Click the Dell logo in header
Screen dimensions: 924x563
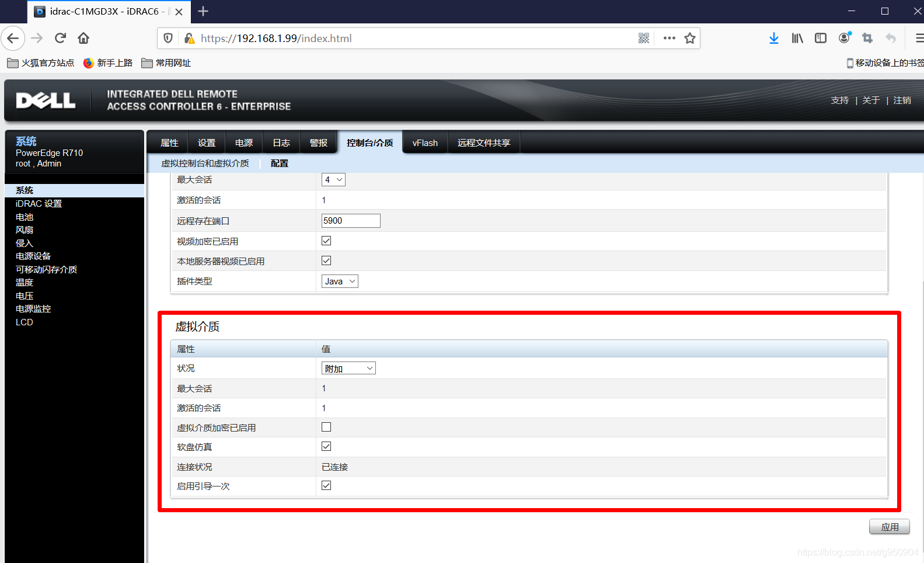46,100
